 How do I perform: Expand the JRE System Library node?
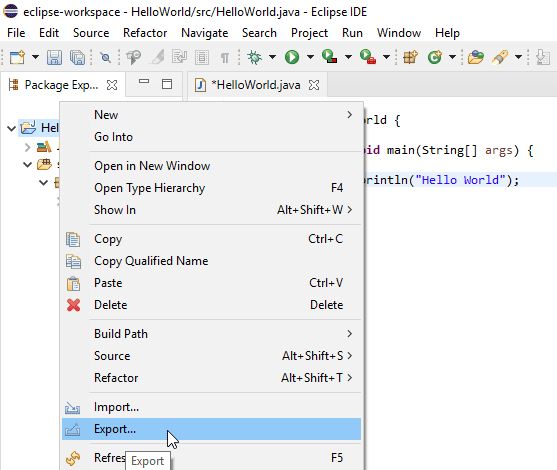click(x=27, y=147)
